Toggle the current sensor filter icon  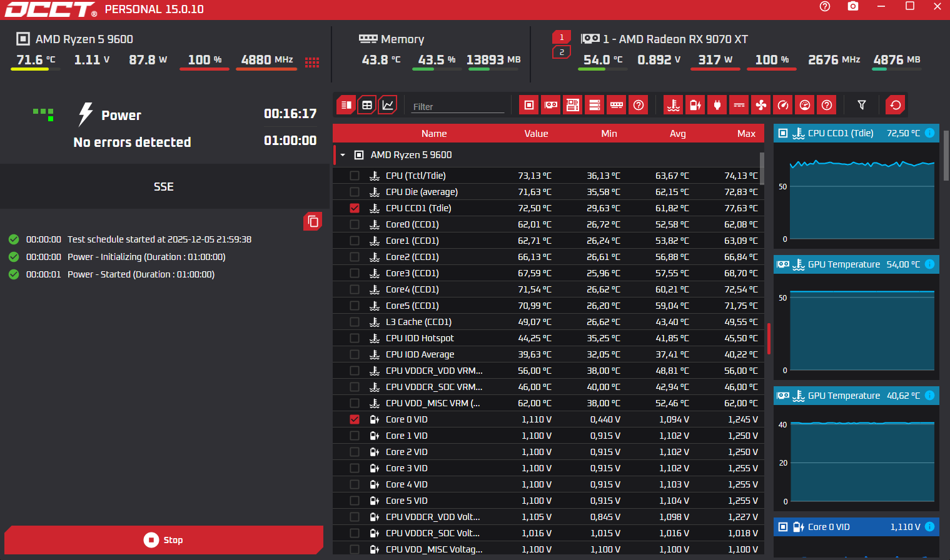739,105
